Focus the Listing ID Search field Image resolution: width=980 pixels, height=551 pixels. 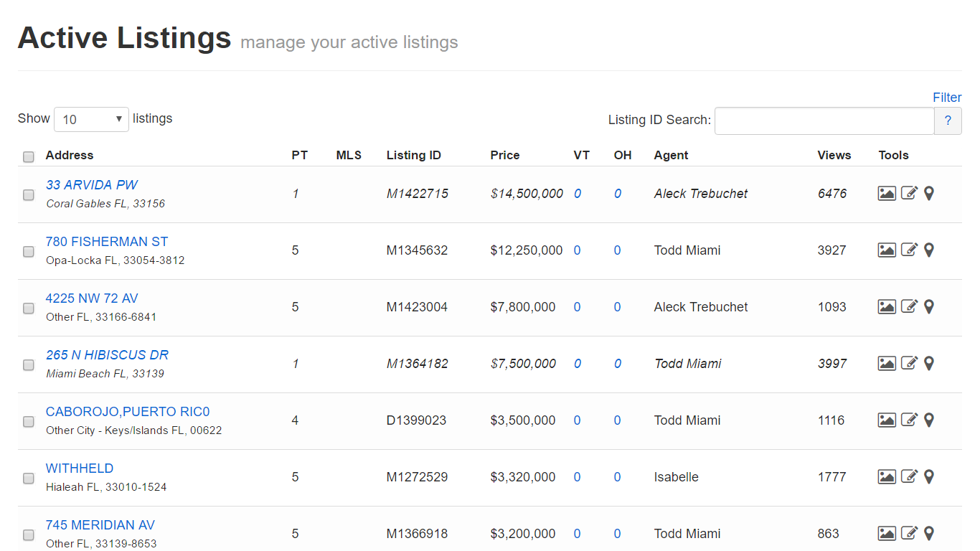[824, 121]
